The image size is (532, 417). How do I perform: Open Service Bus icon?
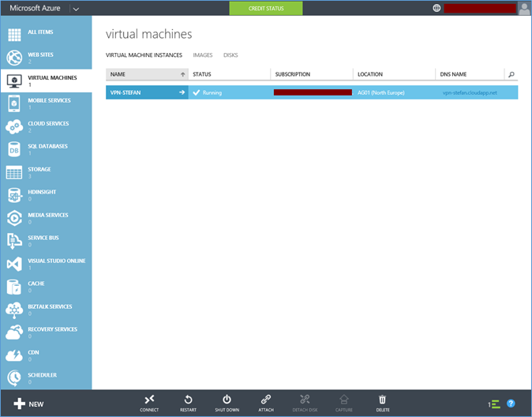tap(14, 241)
